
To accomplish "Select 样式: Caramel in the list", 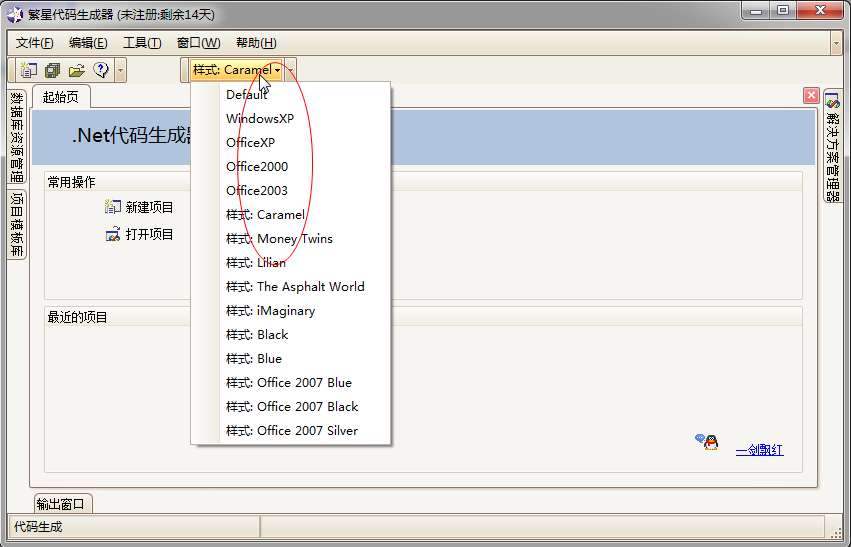I will click(x=291, y=214).
